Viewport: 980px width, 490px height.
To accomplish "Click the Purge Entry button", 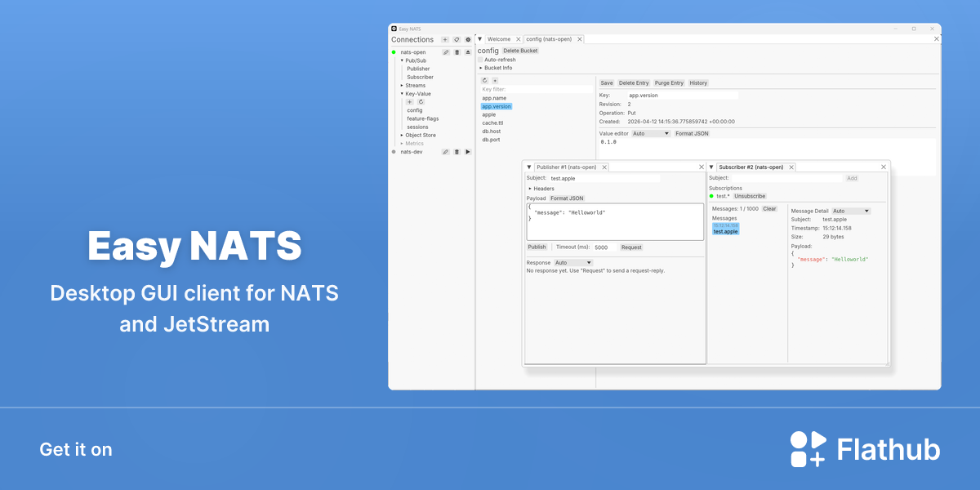I will click(669, 83).
